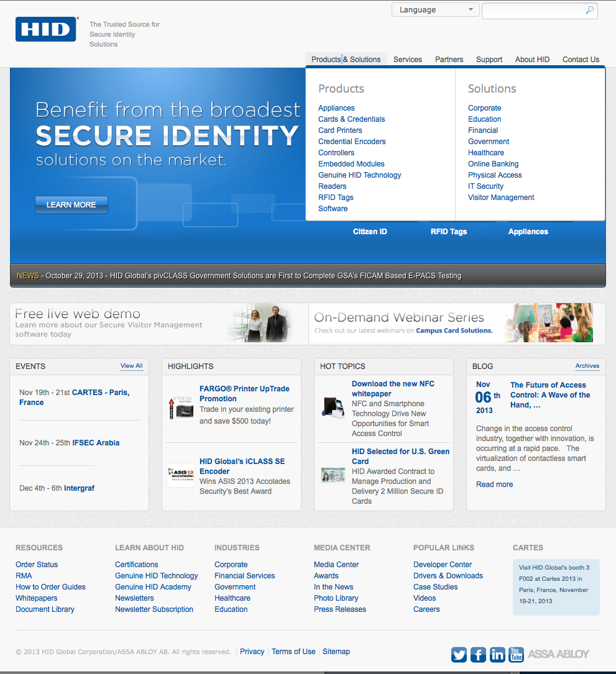The height and width of the screenshot is (674, 616).
Task: Open the YouTube icon in footer
Action: pos(516,654)
